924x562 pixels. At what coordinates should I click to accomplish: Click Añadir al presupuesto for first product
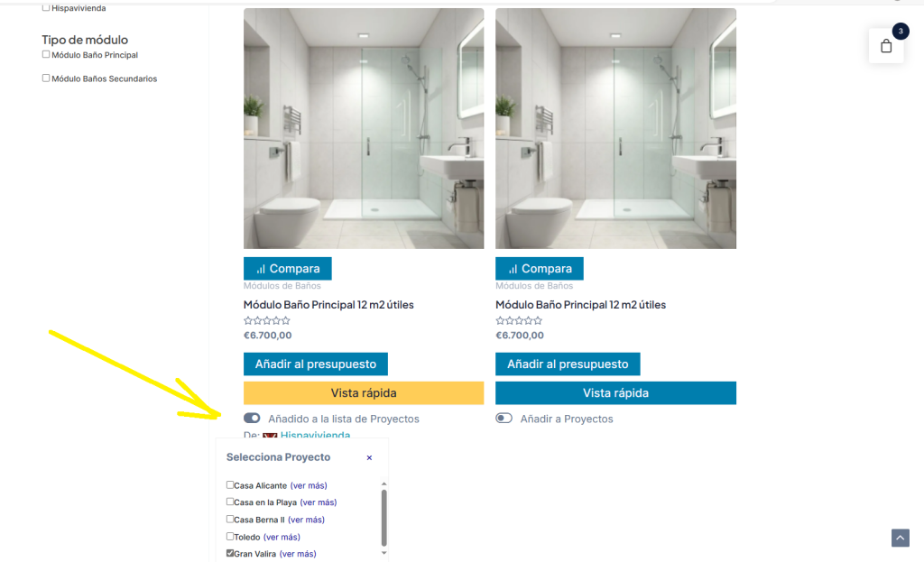[315, 364]
